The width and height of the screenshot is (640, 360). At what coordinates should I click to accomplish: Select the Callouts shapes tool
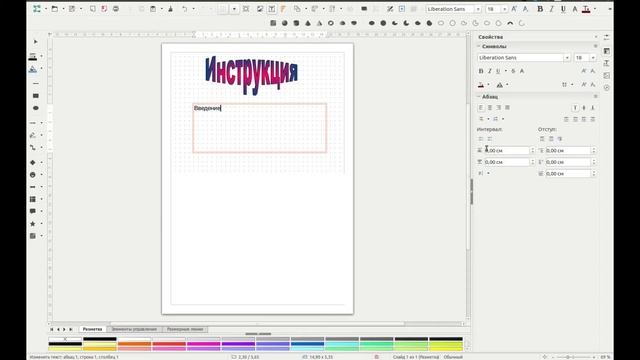(x=33, y=211)
